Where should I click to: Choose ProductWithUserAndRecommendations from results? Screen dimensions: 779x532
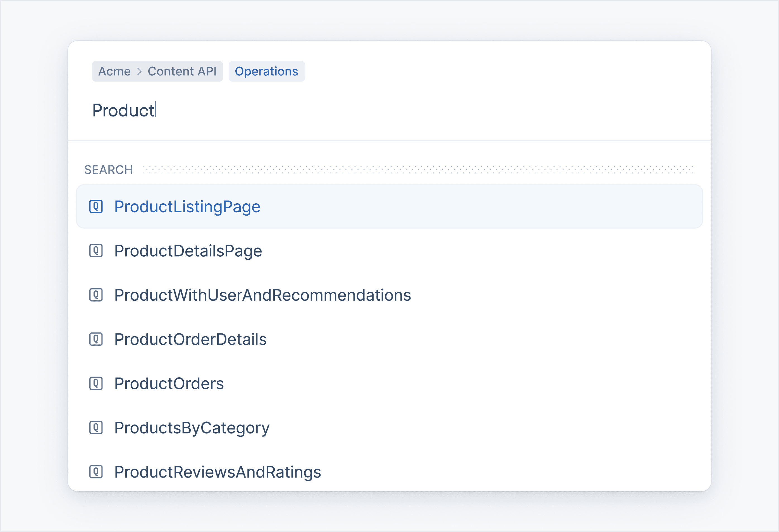[262, 295]
